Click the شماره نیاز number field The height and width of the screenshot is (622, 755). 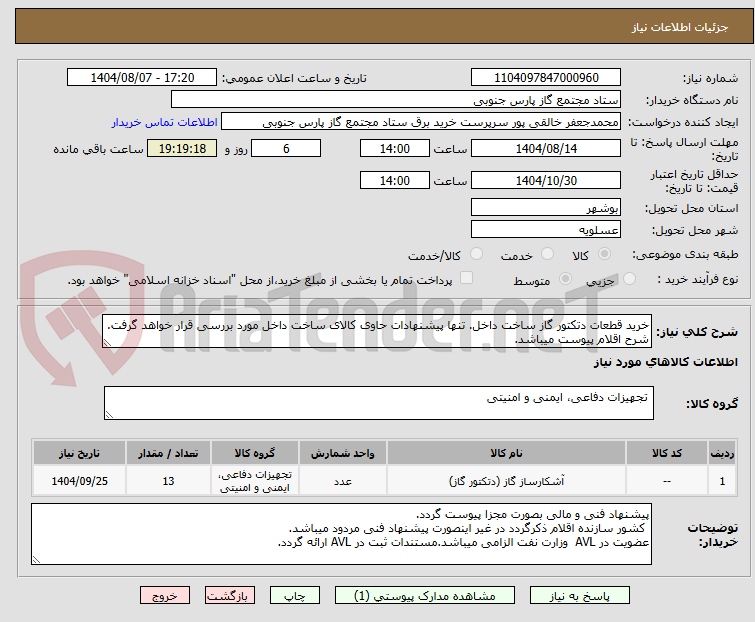coord(546,78)
